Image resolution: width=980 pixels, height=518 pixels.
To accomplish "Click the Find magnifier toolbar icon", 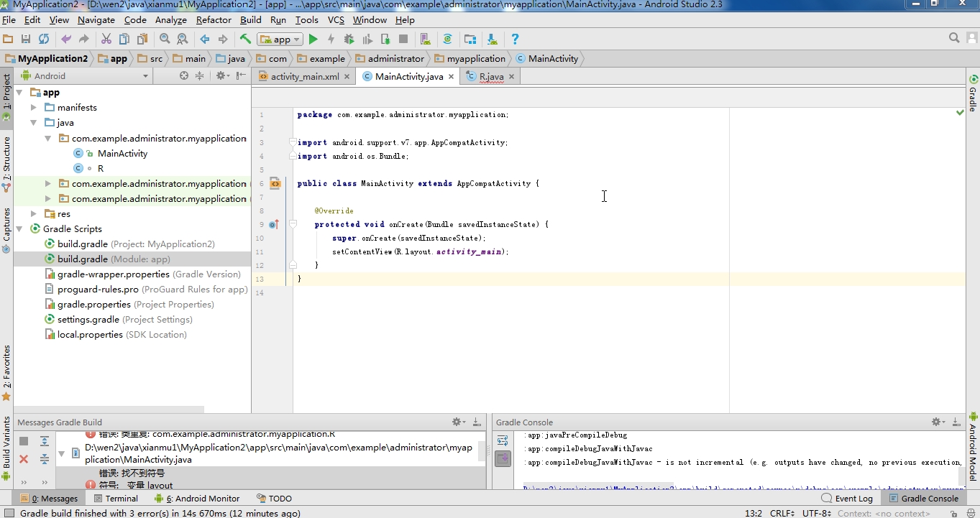I will point(165,39).
